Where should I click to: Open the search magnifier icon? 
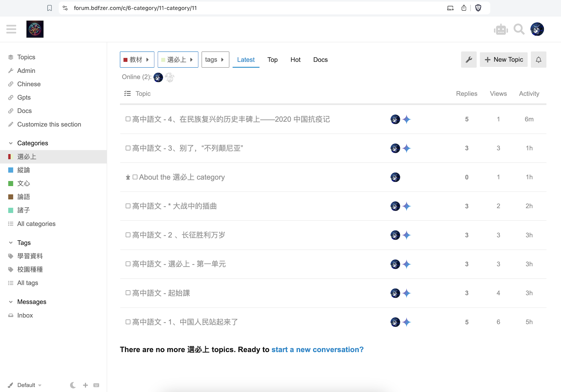coord(519,29)
